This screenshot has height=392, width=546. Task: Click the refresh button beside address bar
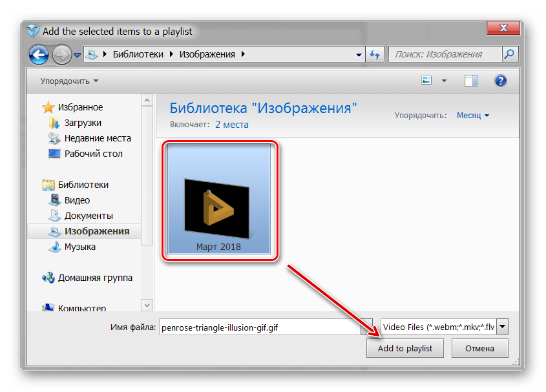click(x=375, y=55)
